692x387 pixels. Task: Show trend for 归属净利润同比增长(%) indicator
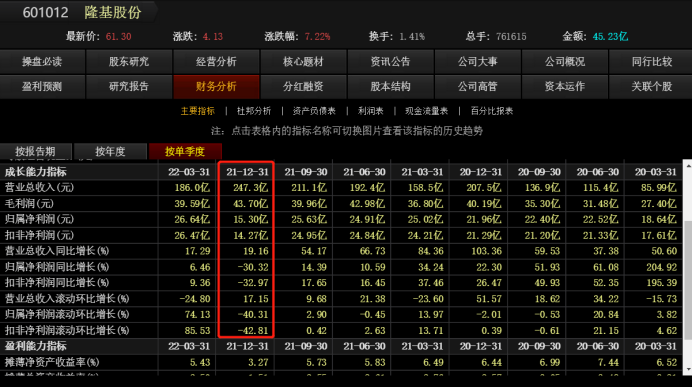(57, 267)
